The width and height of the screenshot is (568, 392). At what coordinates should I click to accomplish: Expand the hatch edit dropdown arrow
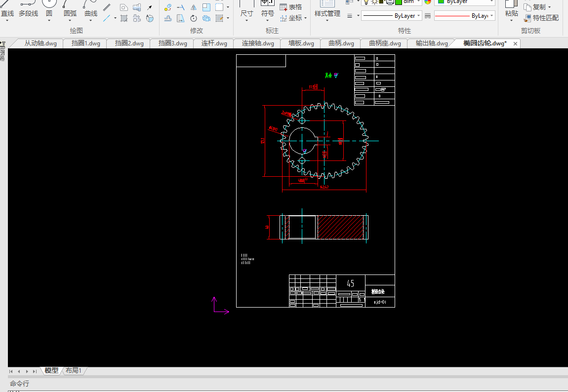pos(228,18)
